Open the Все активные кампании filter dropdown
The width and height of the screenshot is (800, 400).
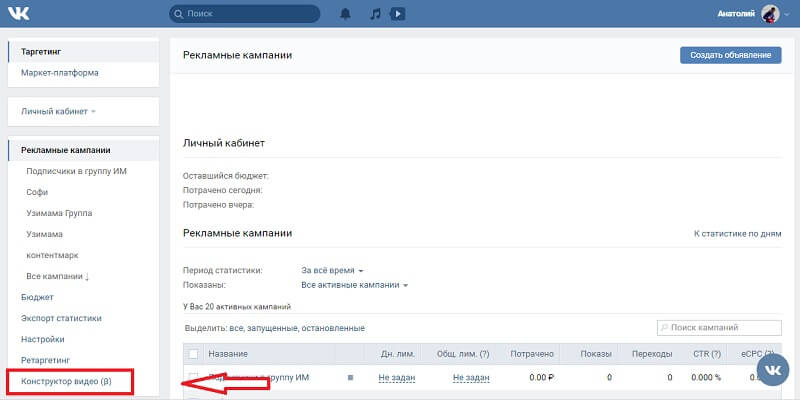click(355, 285)
